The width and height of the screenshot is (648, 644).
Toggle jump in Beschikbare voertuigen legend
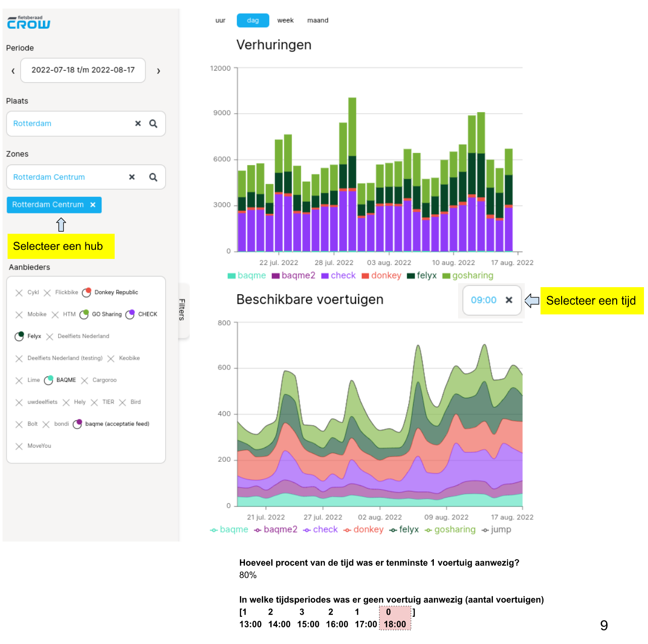pyautogui.click(x=496, y=529)
